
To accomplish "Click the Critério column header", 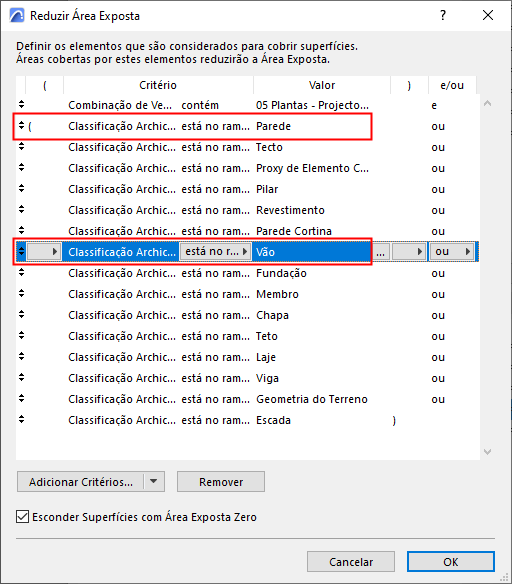I will click(158, 85).
